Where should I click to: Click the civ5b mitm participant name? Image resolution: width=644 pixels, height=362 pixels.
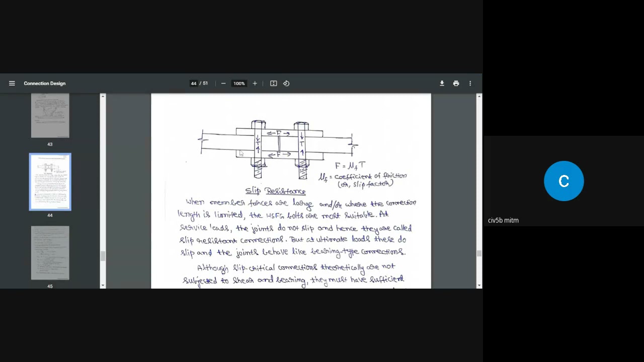(x=503, y=220)
